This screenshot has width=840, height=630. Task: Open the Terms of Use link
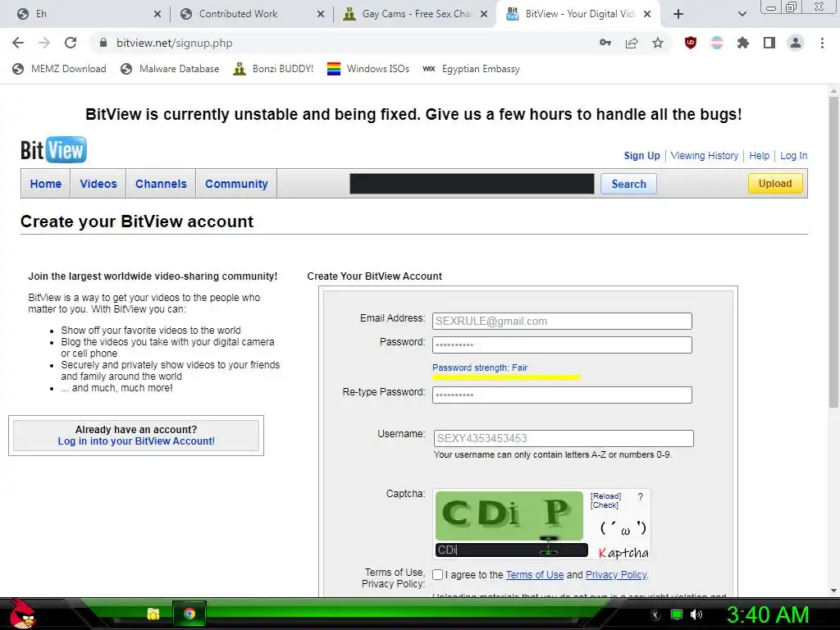tap(535, 575)
